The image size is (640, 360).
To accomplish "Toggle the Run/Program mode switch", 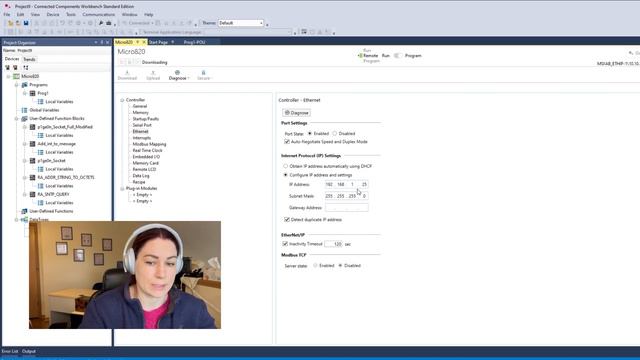I will [x=397, y=56].
